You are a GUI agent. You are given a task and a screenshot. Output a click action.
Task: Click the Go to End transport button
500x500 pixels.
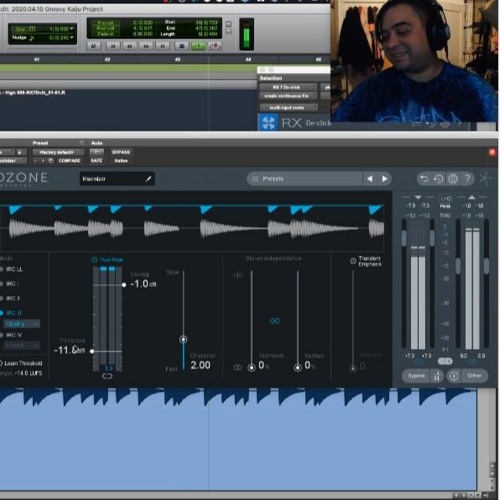[x=163, y=46]
